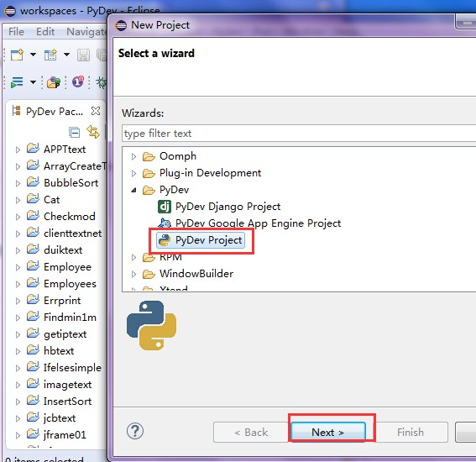Click the open package folder toolbar icon

point(54,82)
